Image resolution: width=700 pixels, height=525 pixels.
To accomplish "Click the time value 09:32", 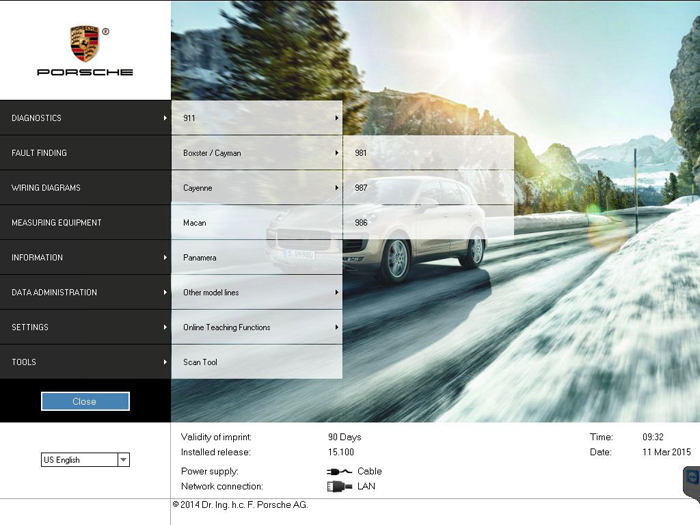I will (653, 437).
